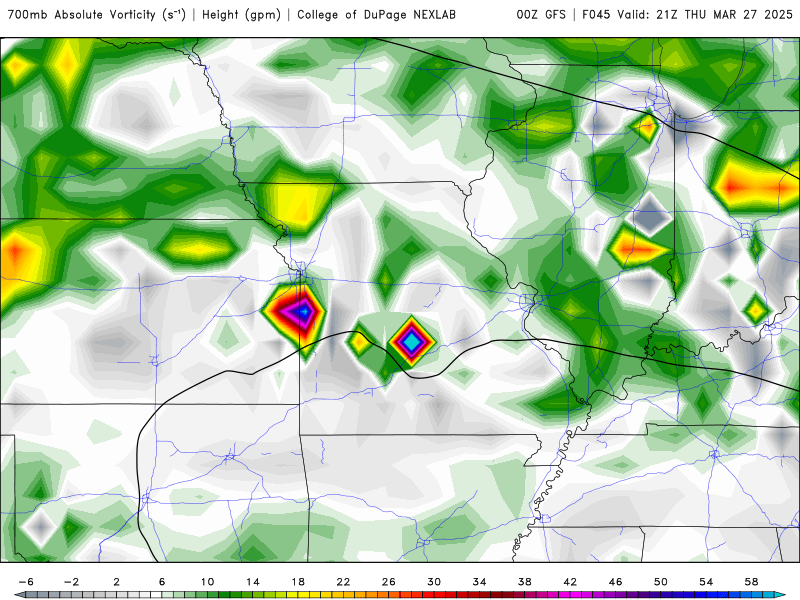Click the "-2" colorbar label
This screenshot has width=800, height=600.
pos(71,582)
